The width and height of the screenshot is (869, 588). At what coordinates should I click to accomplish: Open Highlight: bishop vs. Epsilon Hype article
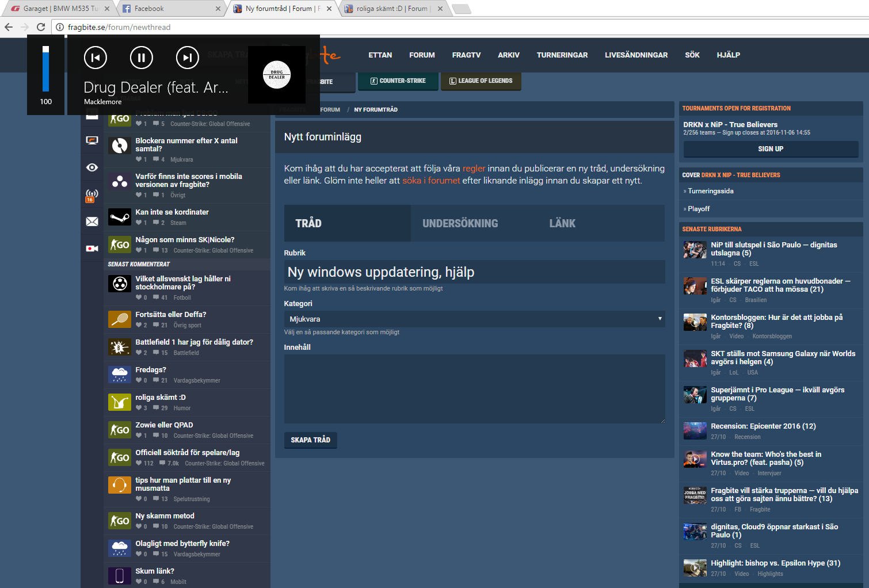click(x=776, y=563)
